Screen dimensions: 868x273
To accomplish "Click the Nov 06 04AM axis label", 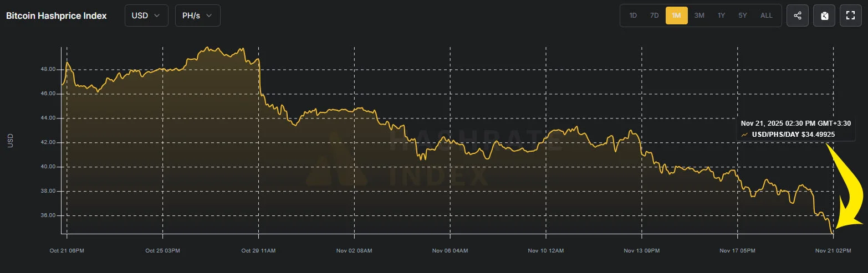I will tap(450, 251).
